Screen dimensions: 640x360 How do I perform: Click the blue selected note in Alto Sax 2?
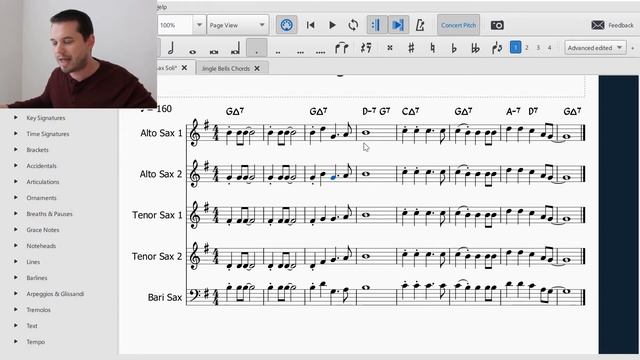[x=333, y=178]
